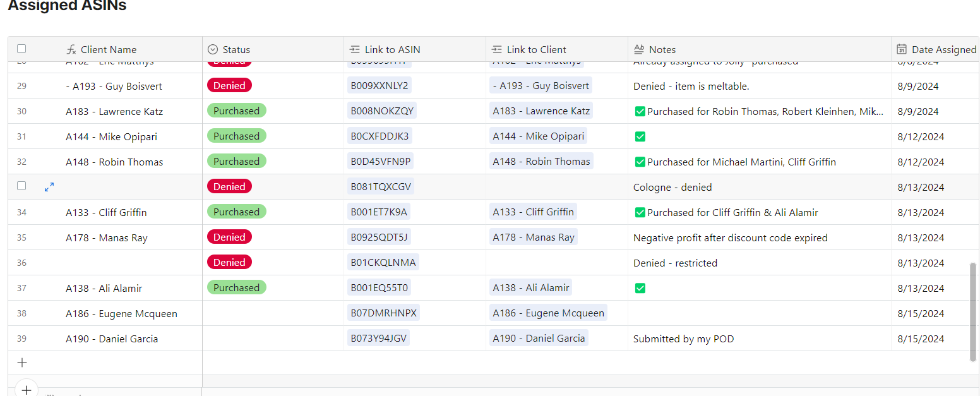Click the formula icon beside Client Name

71,50
